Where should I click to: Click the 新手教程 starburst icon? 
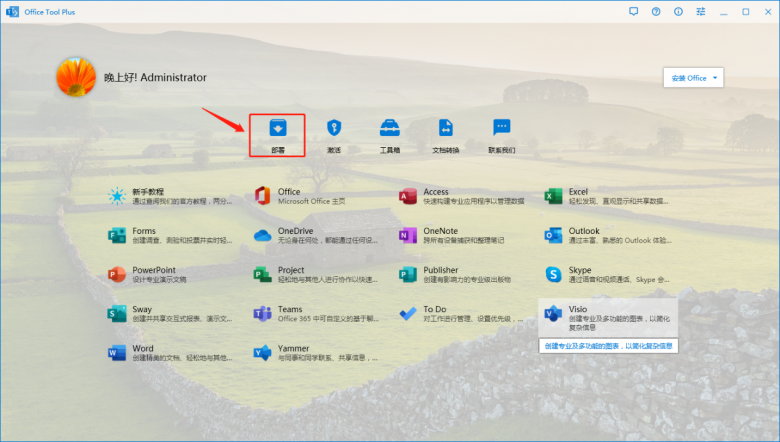pos(117,196)
